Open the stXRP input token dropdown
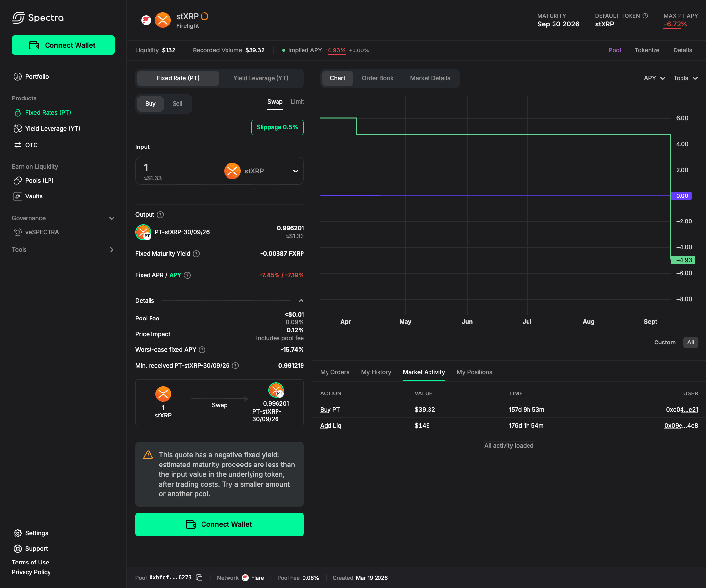Viewport: 706px width, 588px height. pos(261,171)
